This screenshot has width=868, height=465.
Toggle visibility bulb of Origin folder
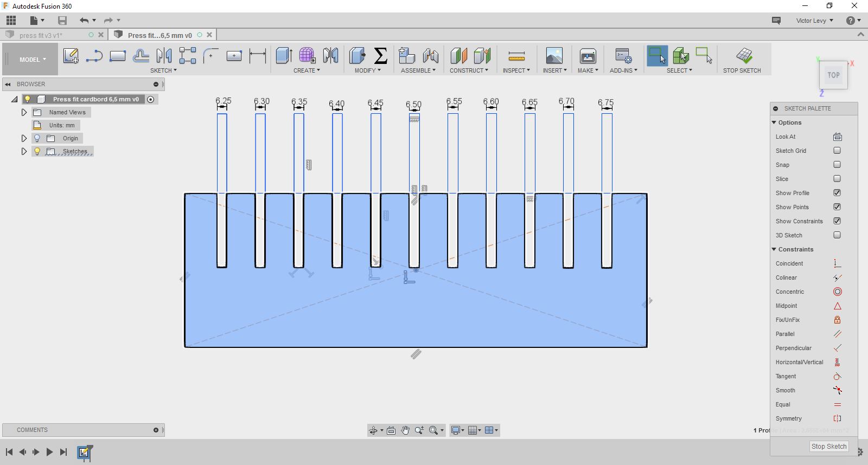37,138
